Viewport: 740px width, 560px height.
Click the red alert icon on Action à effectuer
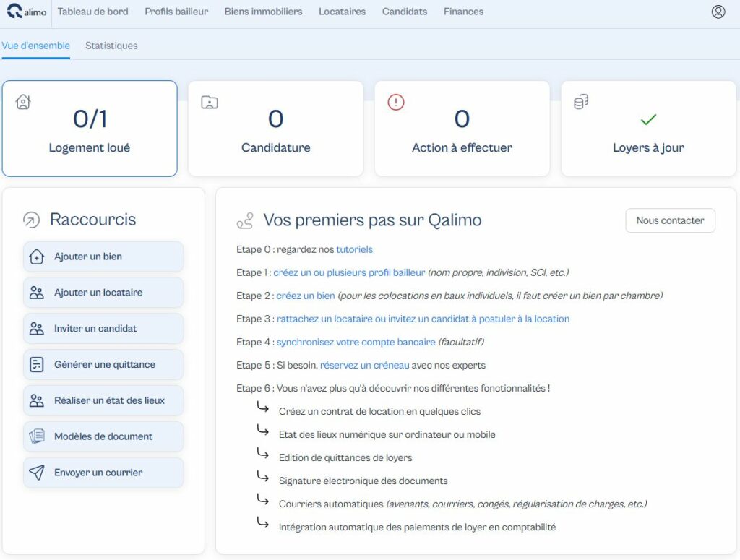[396, 102]
